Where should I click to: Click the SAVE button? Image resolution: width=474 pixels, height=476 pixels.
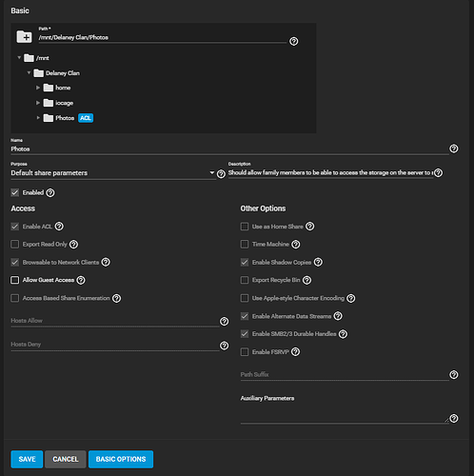[x=27, y=459]
